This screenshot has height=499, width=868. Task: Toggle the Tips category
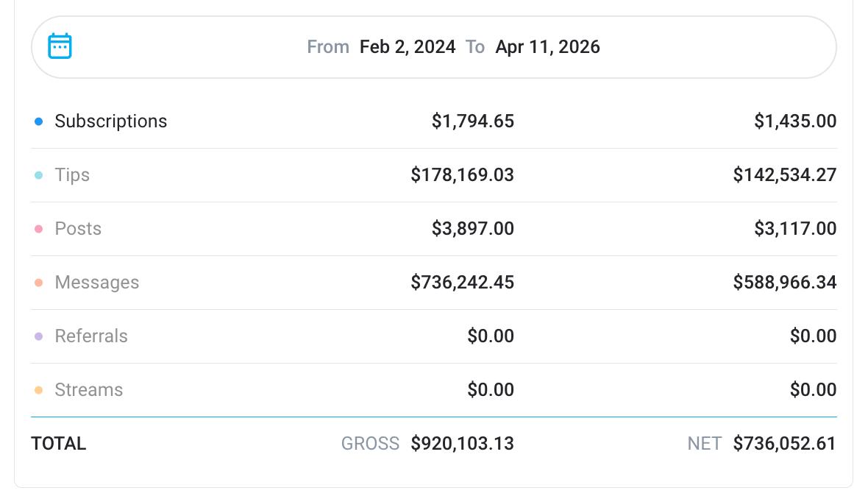click(x=72, y=175)
